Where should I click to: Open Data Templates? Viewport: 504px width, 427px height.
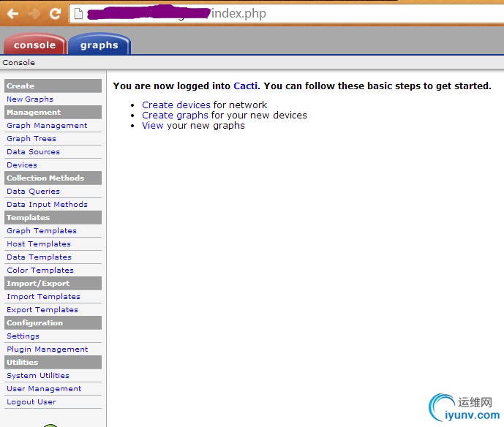point(39,257)
